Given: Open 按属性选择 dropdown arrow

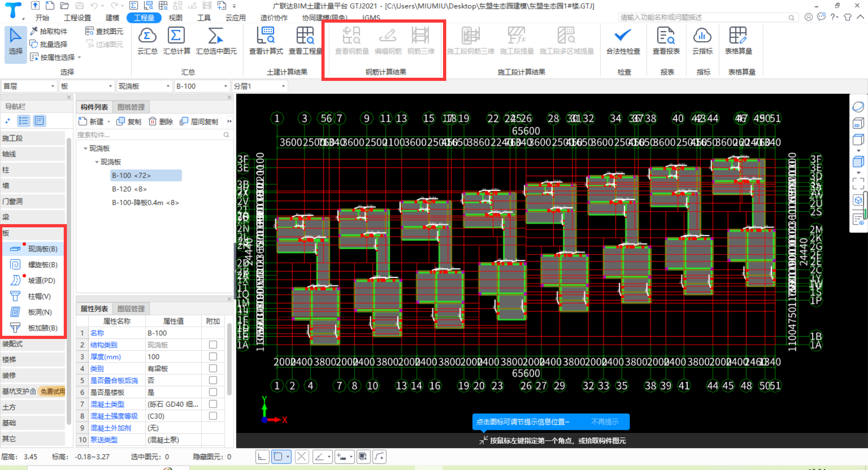Looking at the screenshot, I should click(x=80, y=57).
